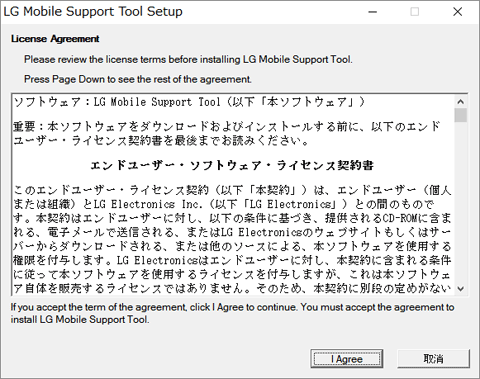The image size is (480, 379).
Task: Click the line starting このエンドユーザー・ライセンス契約
Action: point(232,190)
